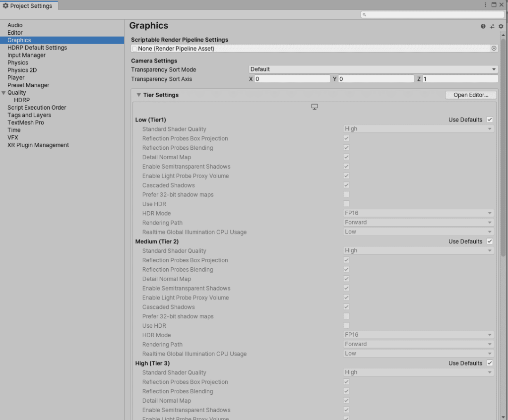Select HDRP Default Settings in sidebar
This screenshot has height=420, width=508.
coord(37,48)
